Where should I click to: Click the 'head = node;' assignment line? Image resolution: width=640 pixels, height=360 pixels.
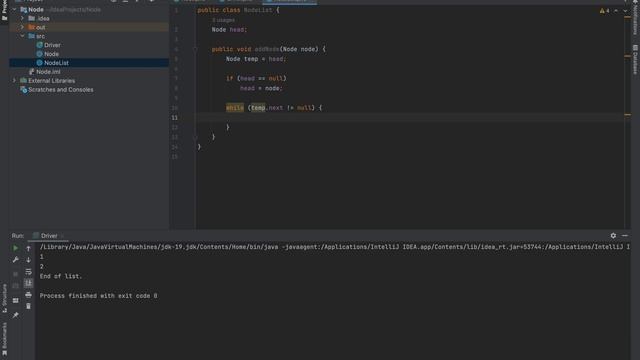click(x=261, y=88)
